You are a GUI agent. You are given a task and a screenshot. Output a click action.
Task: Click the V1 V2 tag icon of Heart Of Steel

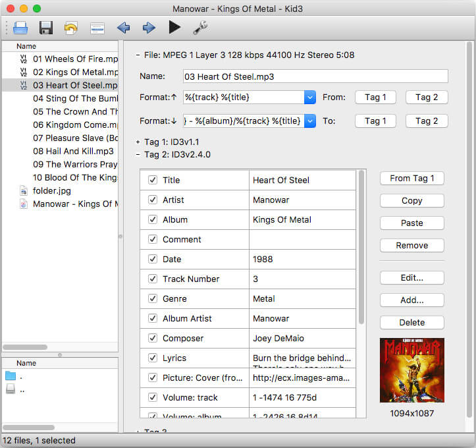tap(24, 86)
